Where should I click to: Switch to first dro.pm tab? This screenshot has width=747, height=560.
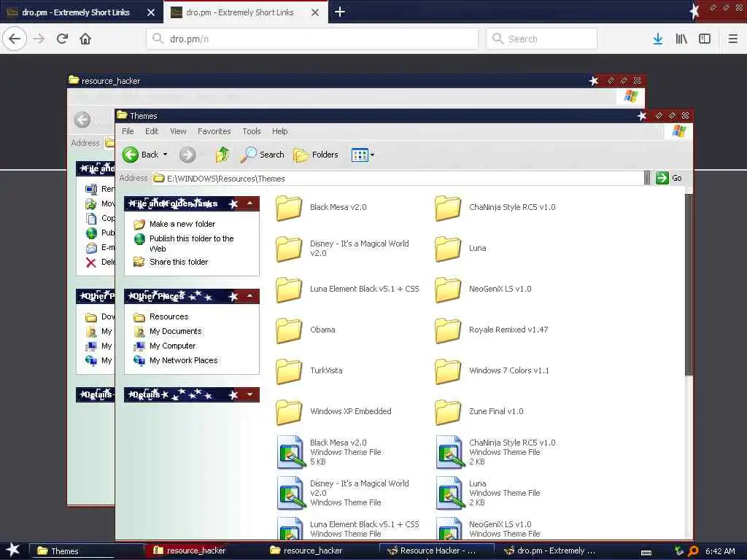pyautogui.click(x=76, y=12)
